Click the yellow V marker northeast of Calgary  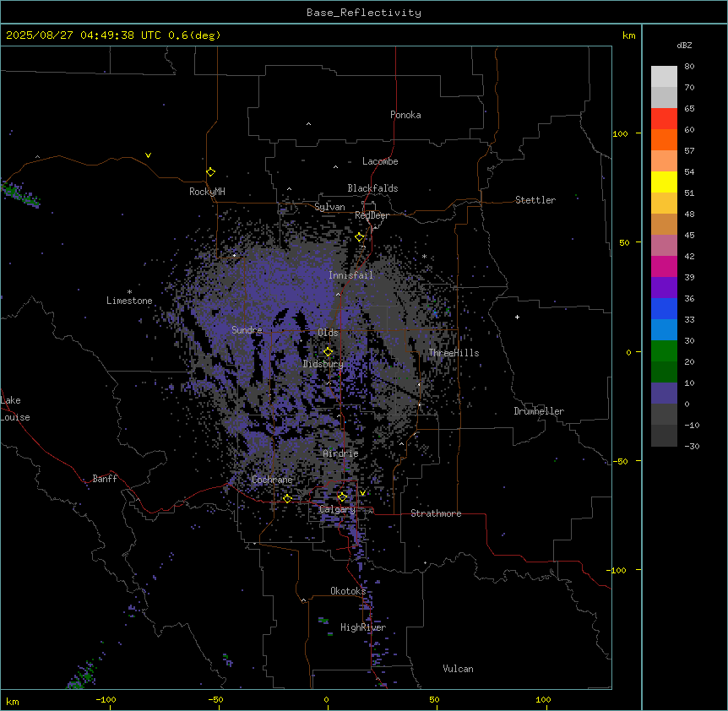362,493
